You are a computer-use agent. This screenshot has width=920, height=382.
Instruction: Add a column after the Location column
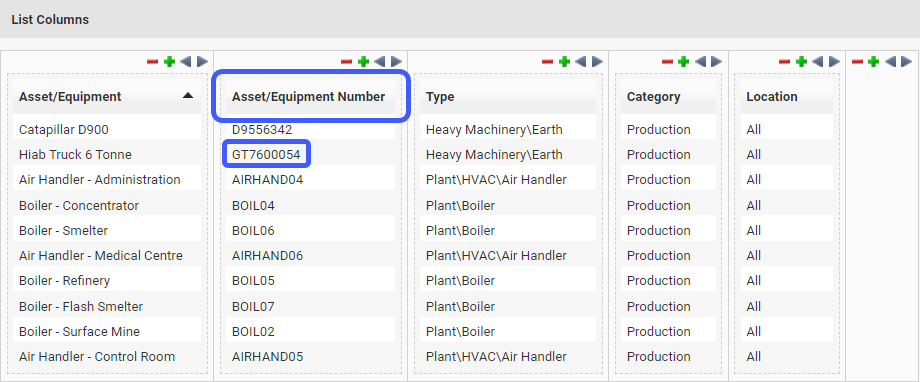click(801, 62)
